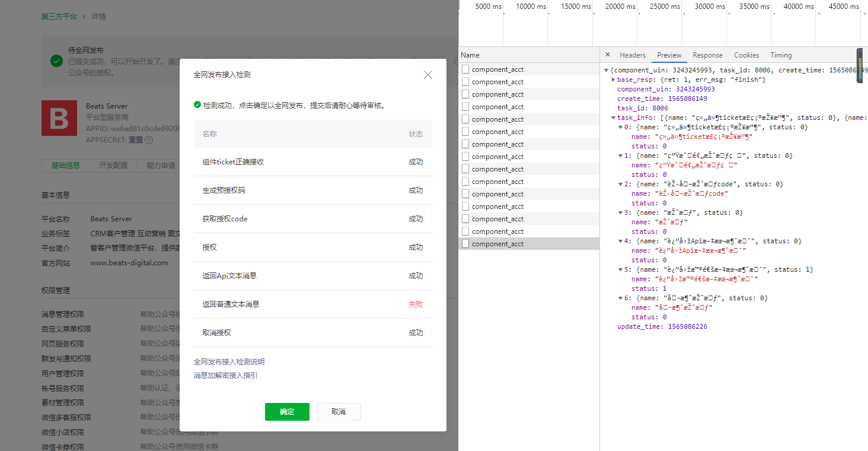Screen dimensions: 868x451
Task: Click the red Beats Server logo
Action: (x=59, y=118)
